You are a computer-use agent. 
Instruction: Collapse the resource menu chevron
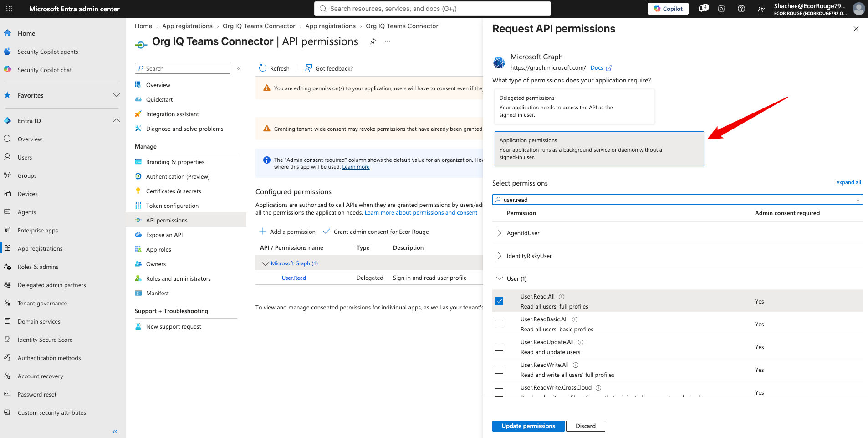coord(239,68)
